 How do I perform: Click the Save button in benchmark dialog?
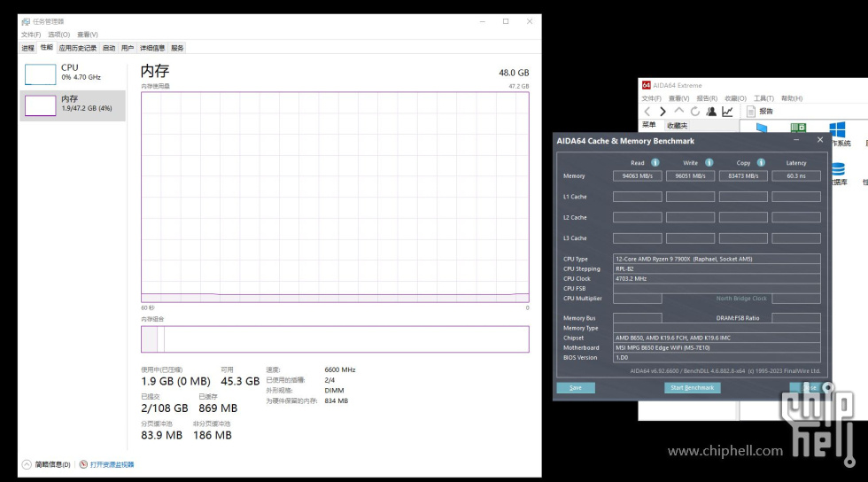click(x=576, y=388)
